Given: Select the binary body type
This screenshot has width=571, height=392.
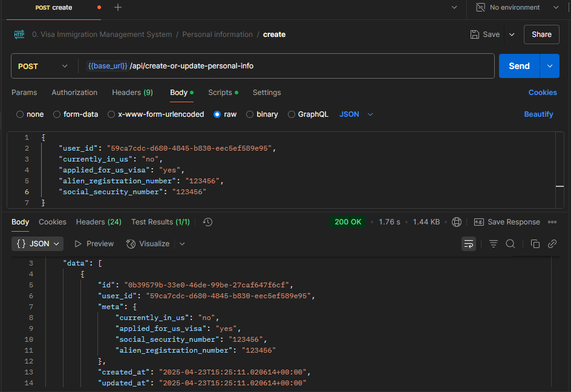Looking at the screenshot, I should tap(249, 114).
